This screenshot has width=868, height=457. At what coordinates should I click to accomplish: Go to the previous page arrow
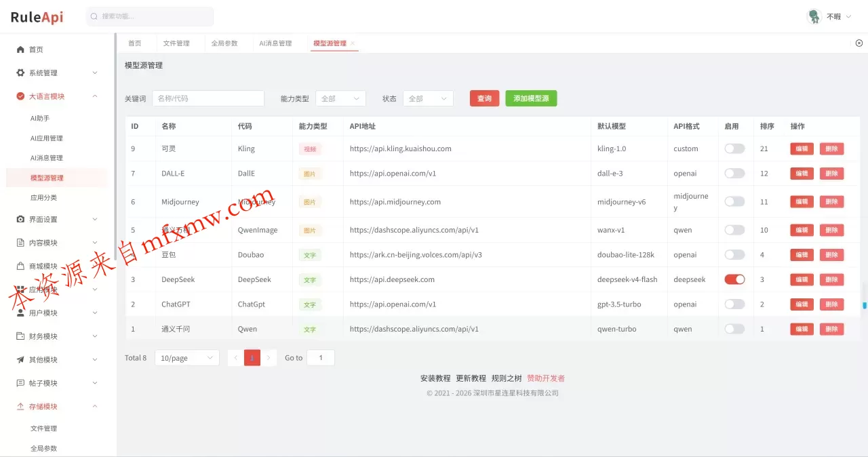[x=236, y=357]
